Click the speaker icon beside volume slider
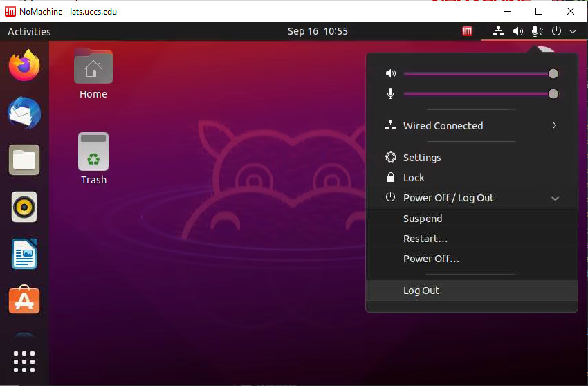The height and width of the screenshot is (386, 588). pyautogui.click(x=391, y=73)
